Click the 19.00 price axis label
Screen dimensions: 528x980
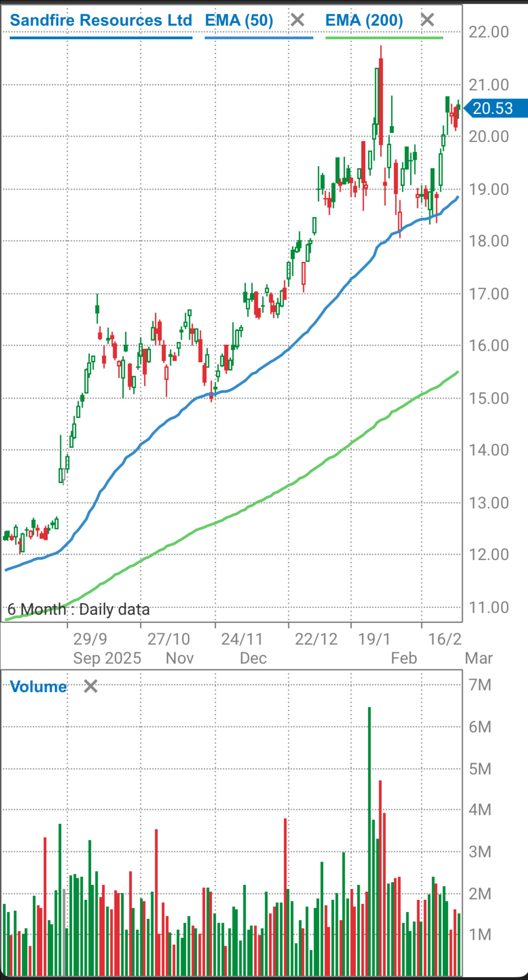(489, 189)
